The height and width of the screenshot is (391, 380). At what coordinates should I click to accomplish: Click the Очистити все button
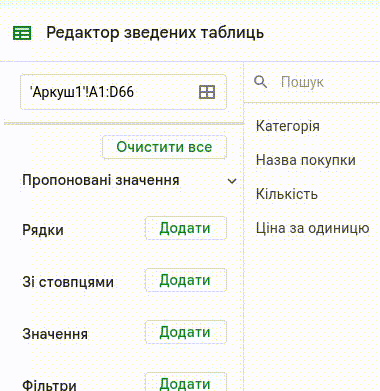coord(164,147)
